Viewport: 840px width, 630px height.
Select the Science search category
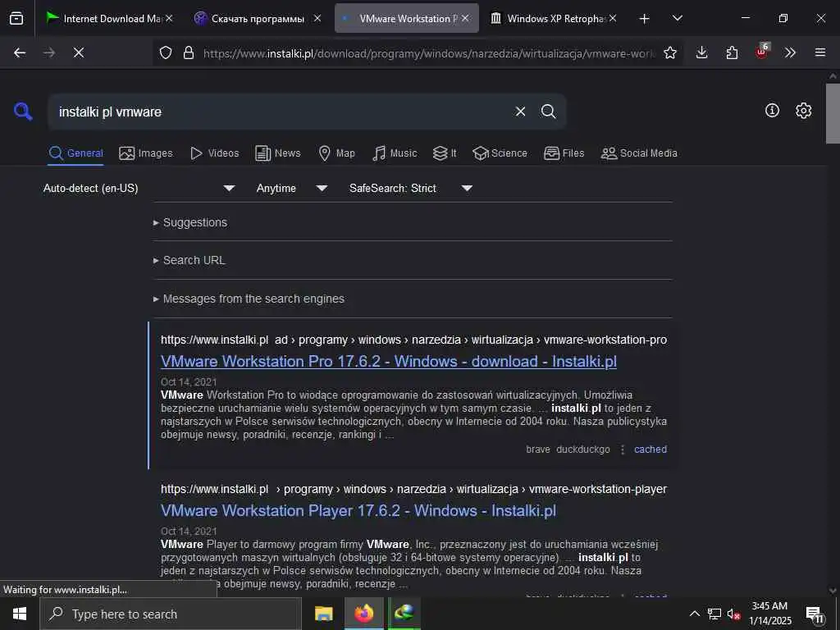click(x=500, y=153)
